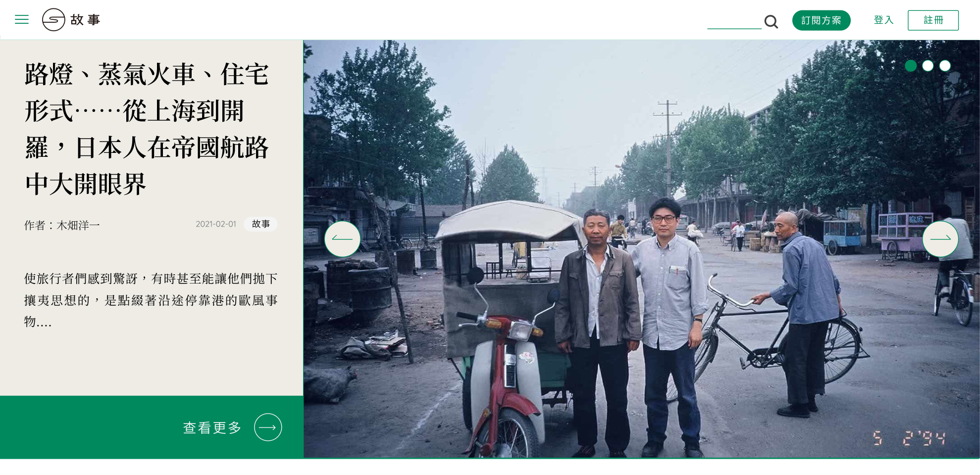Open the hamburger menu
Image resolution: width=980 pixels, height=475 pixels.
coord(22,20)
